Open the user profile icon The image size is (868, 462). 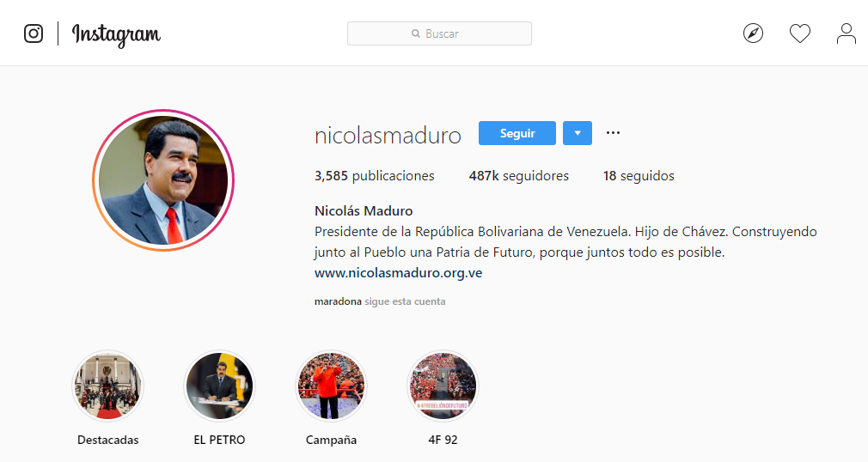pyautogui.click(x=846, y=33)
